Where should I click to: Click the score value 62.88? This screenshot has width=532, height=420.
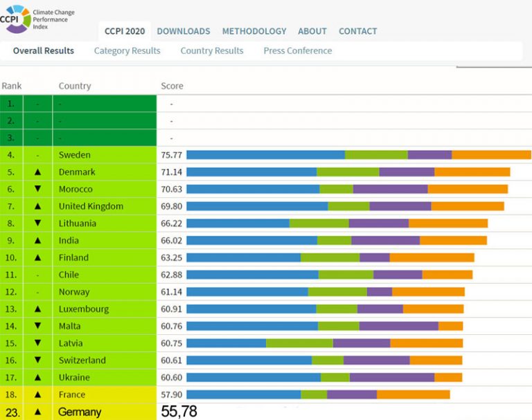coord(172,275)
